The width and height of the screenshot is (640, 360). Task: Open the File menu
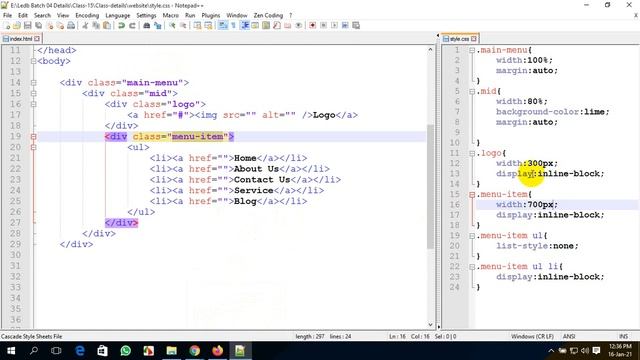(7, 15)
